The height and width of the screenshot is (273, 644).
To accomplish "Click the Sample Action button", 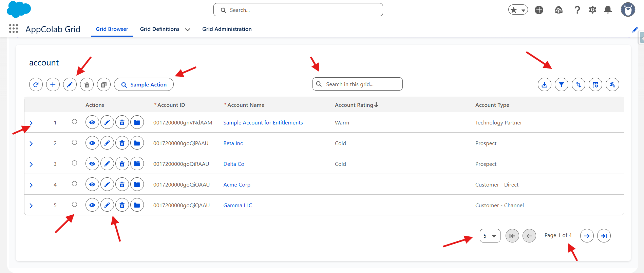I will pos(144,84).
